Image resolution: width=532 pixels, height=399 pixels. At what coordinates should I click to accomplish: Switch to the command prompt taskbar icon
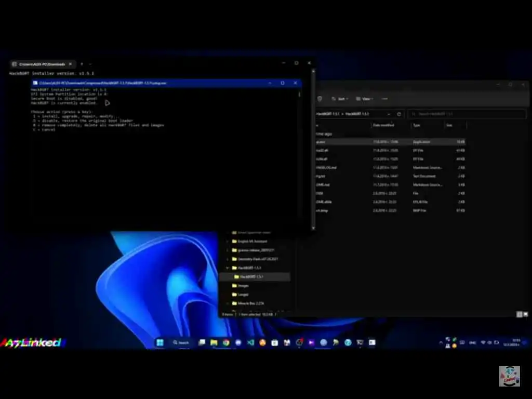click(372, 342)
